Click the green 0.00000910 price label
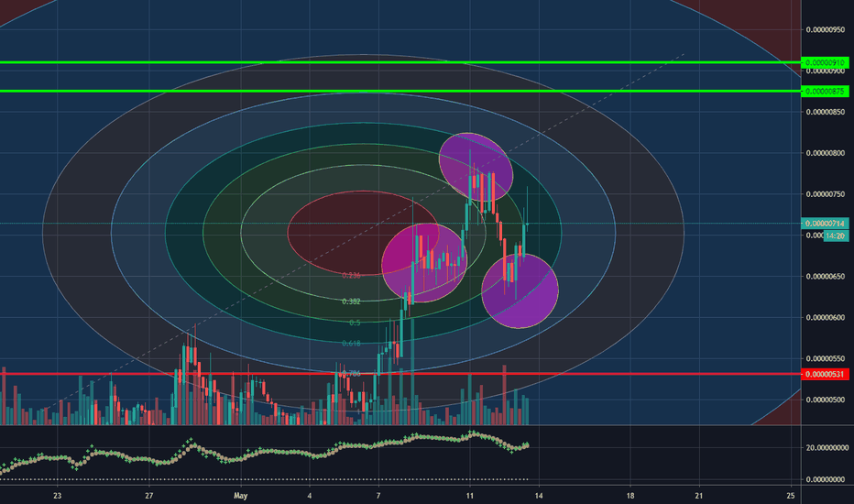Image resolution: width=854 pixels, height=504 pixels. coord(825,62)
